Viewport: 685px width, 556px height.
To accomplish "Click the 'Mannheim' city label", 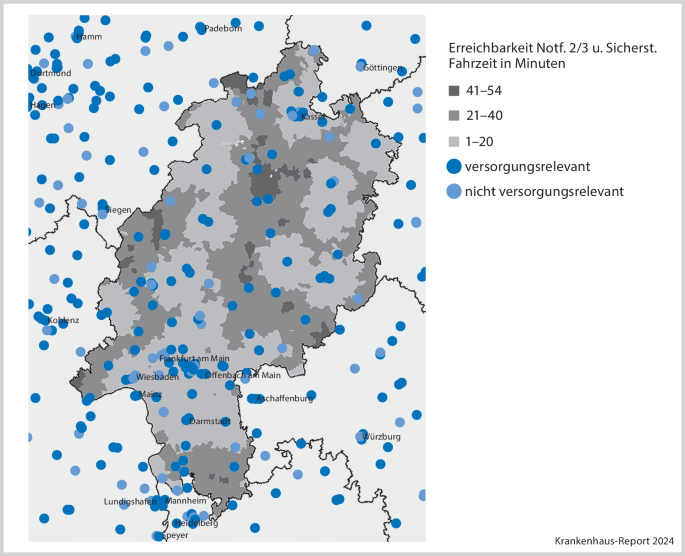I will [x=186, y=501].
